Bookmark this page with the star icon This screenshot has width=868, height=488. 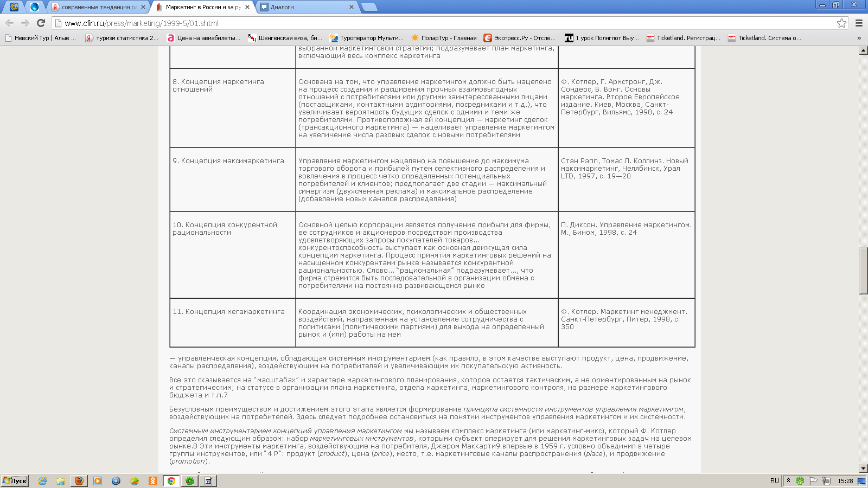point(841,23)
